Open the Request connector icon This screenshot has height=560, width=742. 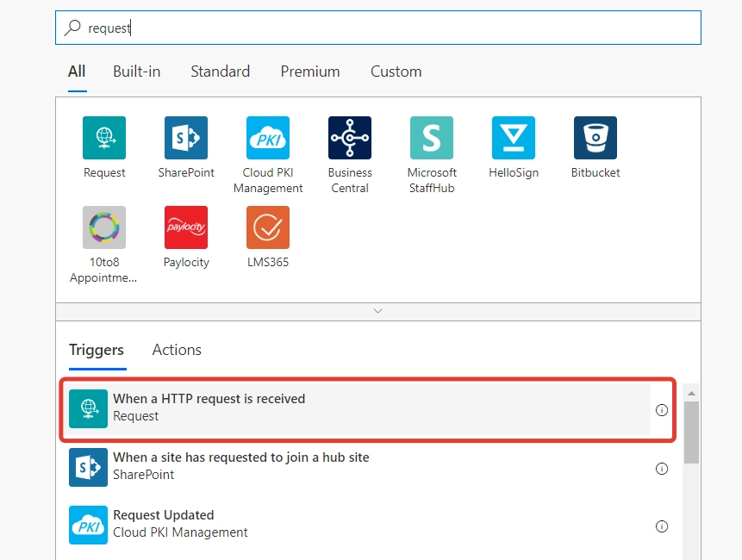[104, 138]
